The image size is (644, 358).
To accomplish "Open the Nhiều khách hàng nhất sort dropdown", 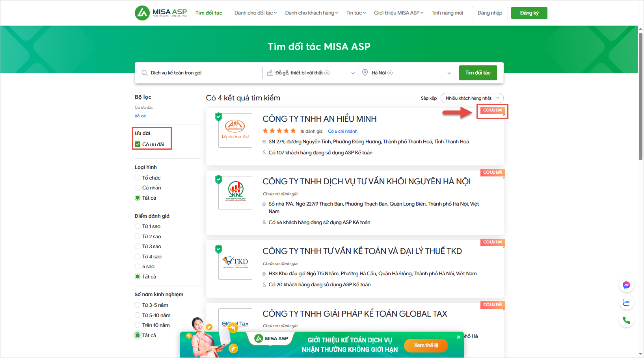I will click(472, 98).
